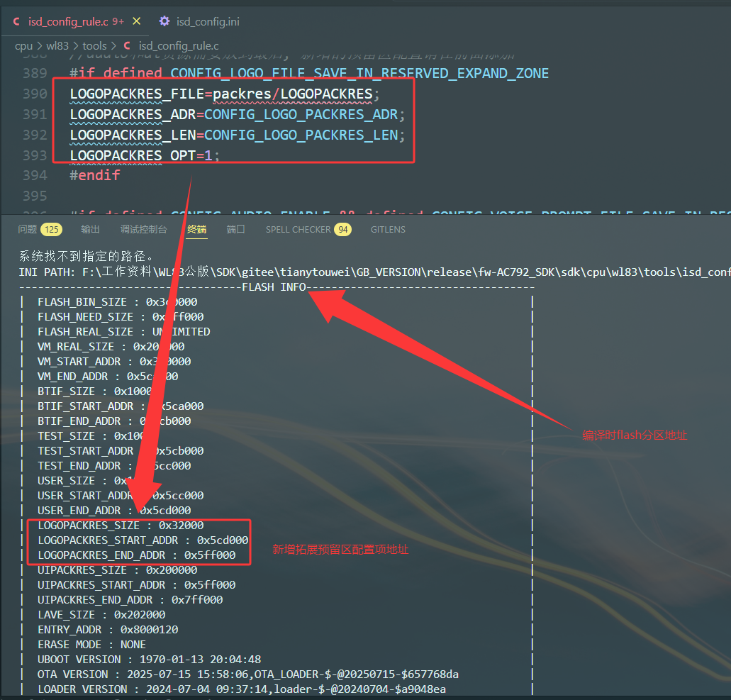Click the ENTRY_ADDR : 0x8000120 row
Image resolution: width=731 pixels, height=700 pixels.
[108, 630]
